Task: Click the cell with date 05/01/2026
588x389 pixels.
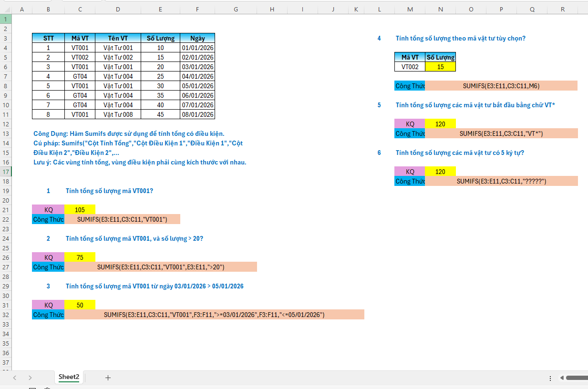Action: [x=197, y=86]
